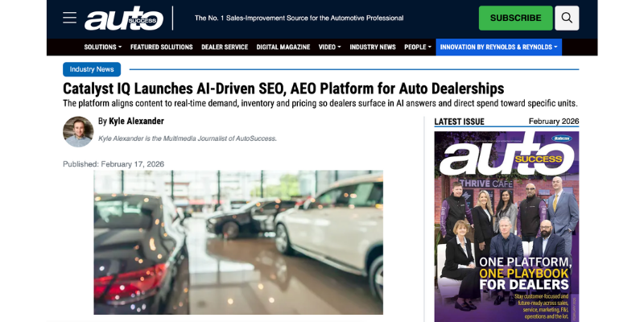Click the green Subscribe button
Viewport: 644px width, 322px height.
click(x=515, y=18)
